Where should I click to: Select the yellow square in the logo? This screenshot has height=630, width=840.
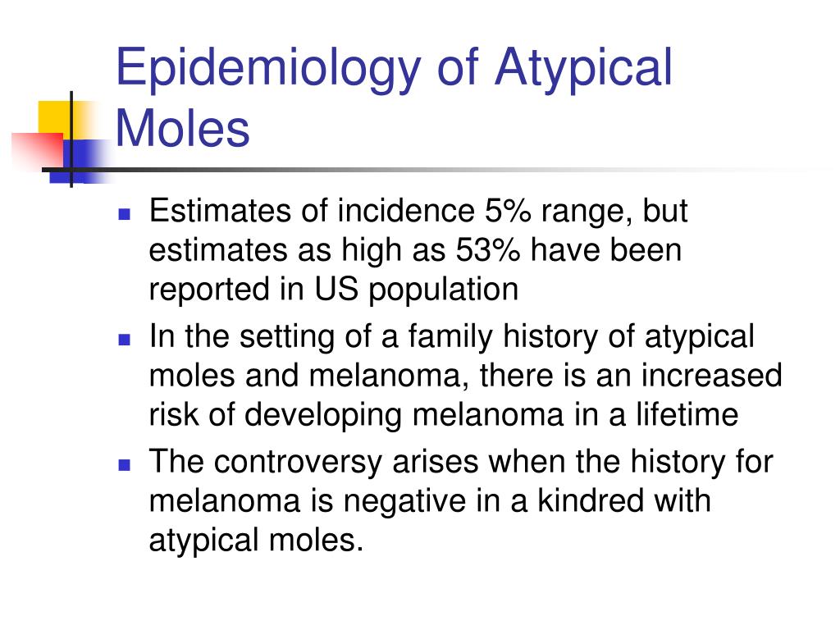point(55,119)
